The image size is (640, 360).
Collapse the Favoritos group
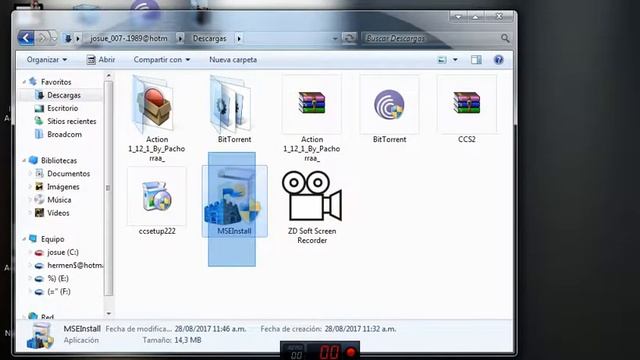click(x=24, y=82)
